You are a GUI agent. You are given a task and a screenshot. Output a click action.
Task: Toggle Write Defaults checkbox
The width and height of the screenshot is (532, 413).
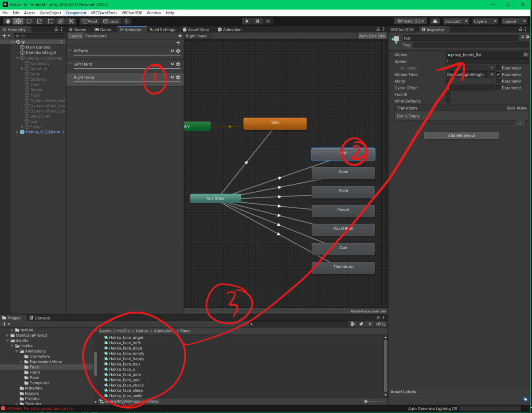(x=448, y=101)
